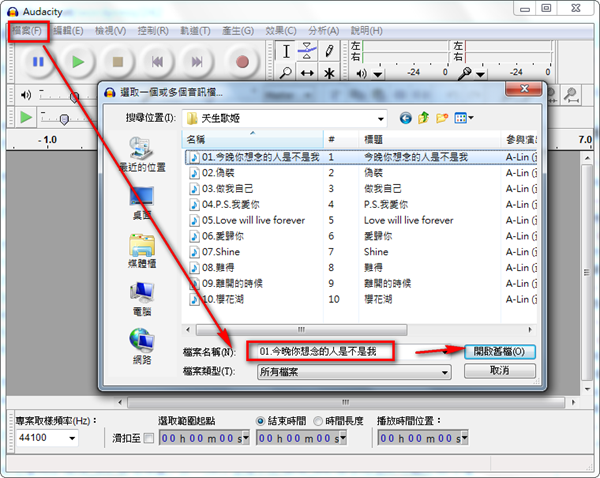This screenshot has height=478, width=600.
Task: Select the Multi-tool asterisk icon
Action: pyautogui.click(x=329, y=72)
